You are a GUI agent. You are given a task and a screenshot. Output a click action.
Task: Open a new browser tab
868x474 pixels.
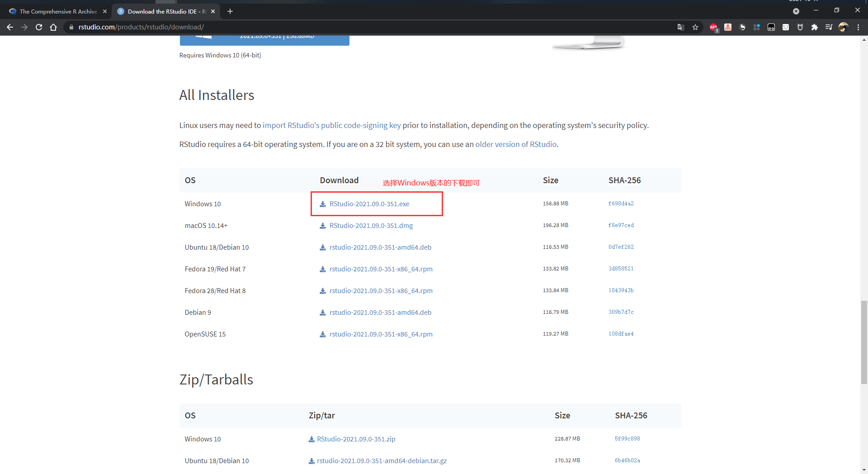pos(230,11)
